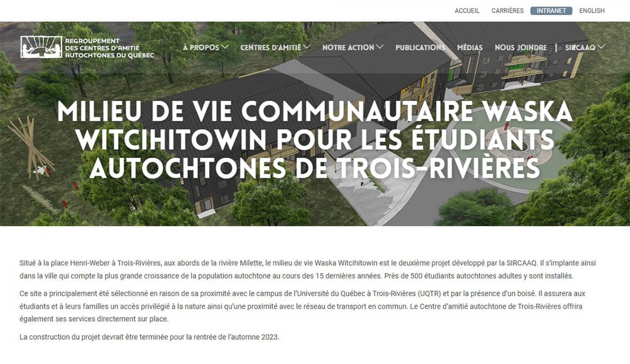Click the paragraph about construction ending automne 2023
This screenshot has height=364, width=630.
pyautogui.click(x=149, y=337)
